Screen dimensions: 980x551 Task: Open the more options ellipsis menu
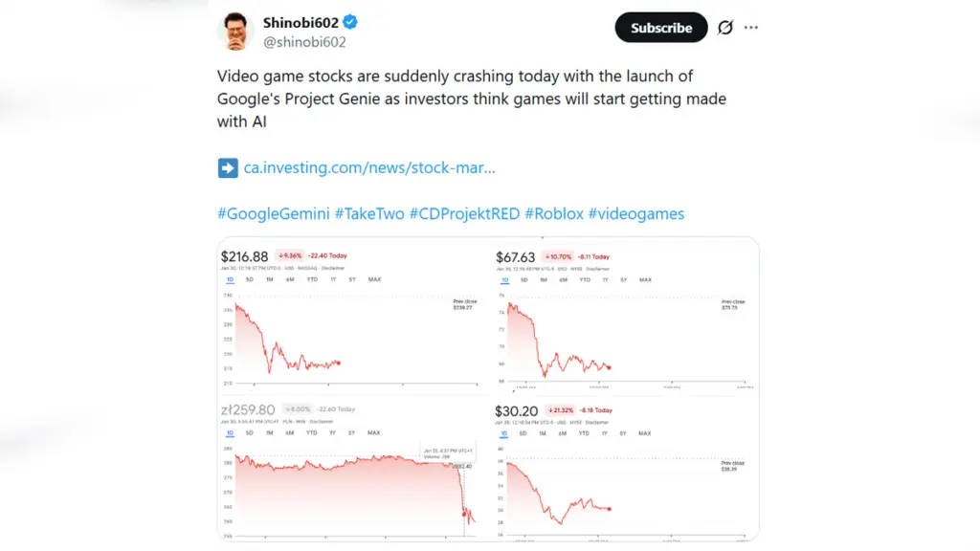click(750, 27)
